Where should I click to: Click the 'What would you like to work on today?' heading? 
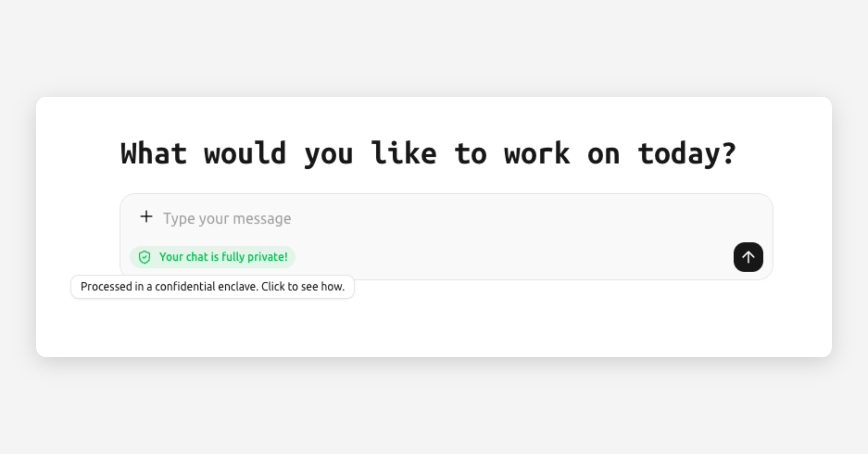tap(428, 154)
